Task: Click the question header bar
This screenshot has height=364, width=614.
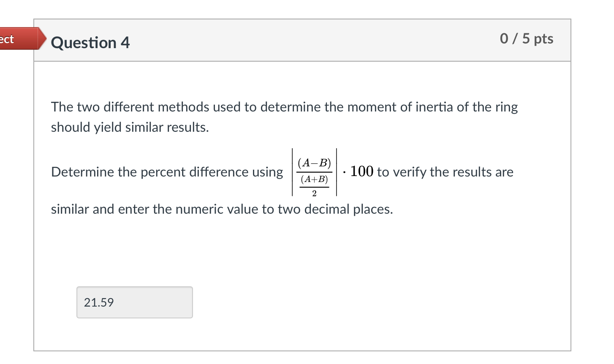Action: [x=296, y=40]
